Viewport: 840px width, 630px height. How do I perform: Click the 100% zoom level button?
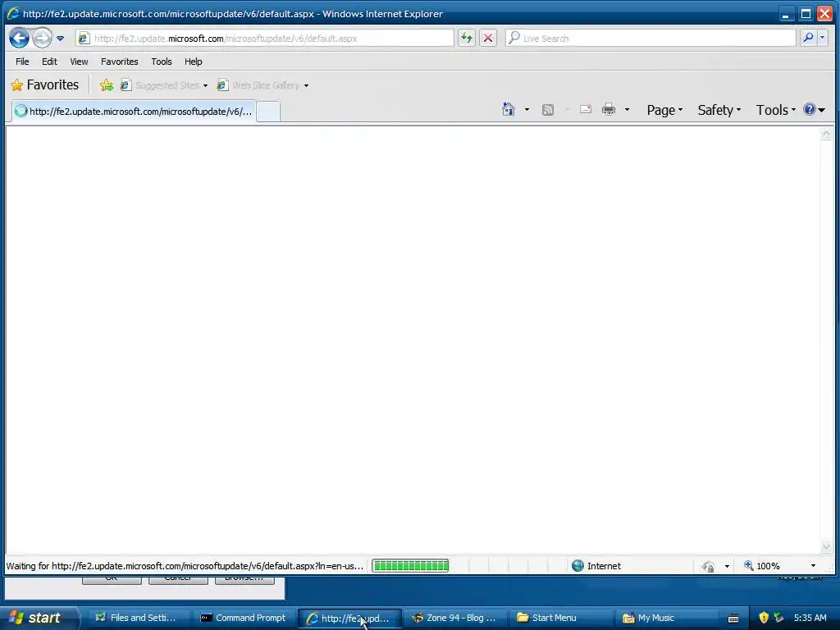[x=762, y=566]
